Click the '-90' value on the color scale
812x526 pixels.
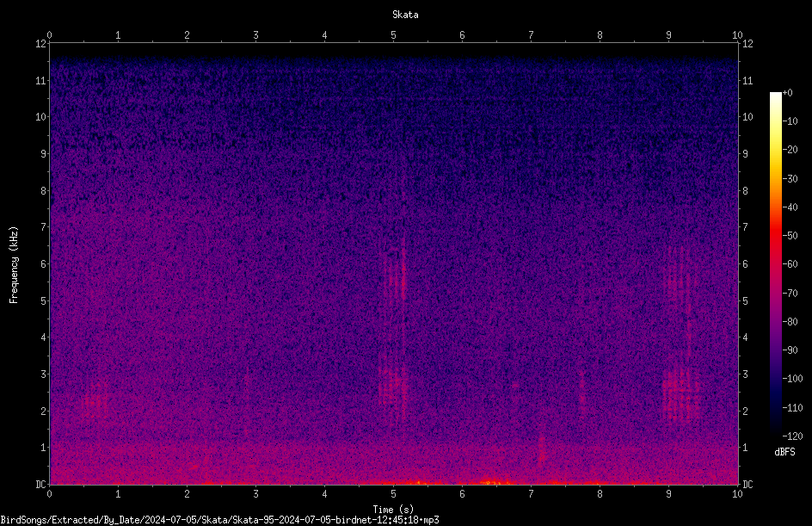(790, 350)
